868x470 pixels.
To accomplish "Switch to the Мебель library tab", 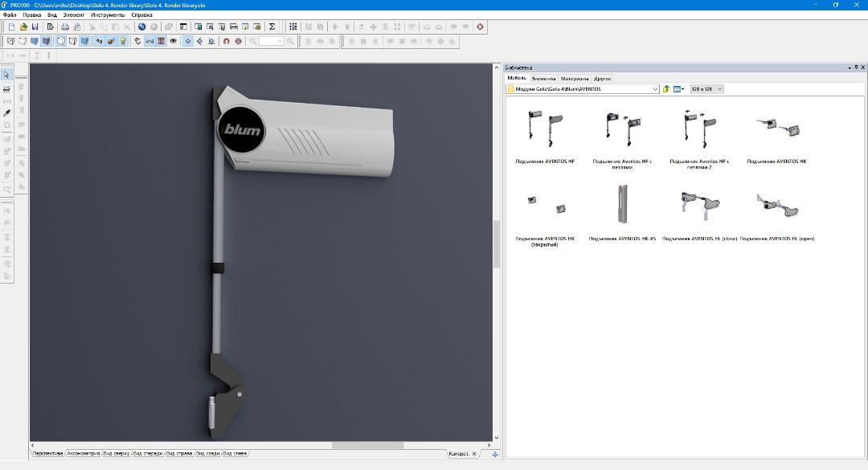I will 517,78.
